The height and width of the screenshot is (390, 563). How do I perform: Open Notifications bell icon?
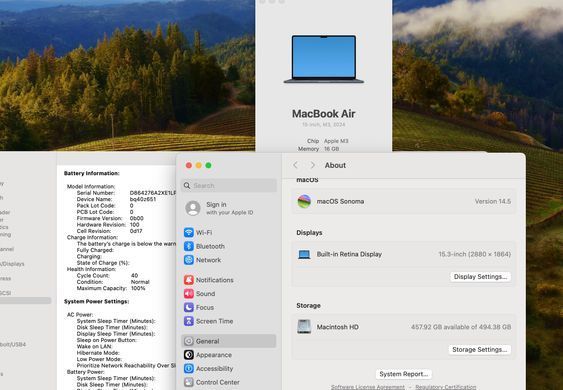[x=189, y=280]
